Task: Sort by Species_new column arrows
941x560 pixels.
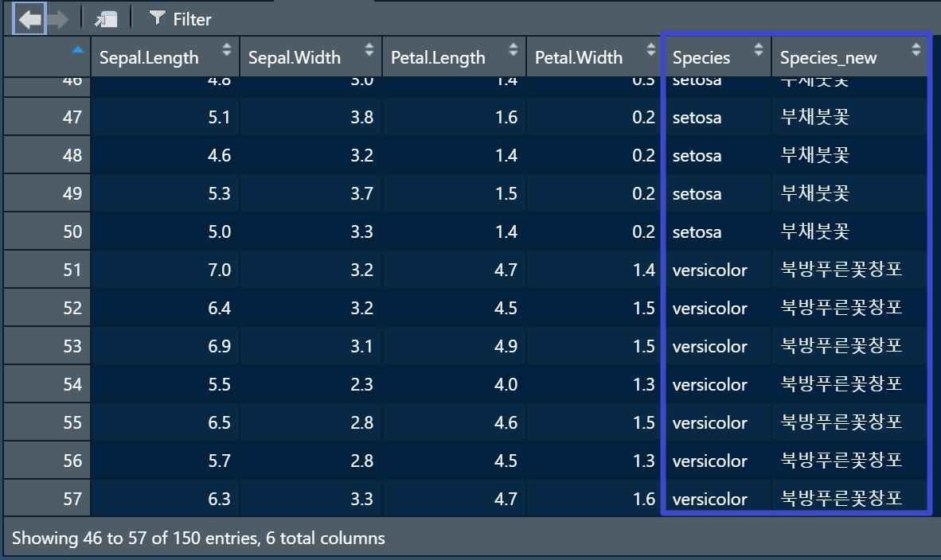Action: [x=916, y=49]
